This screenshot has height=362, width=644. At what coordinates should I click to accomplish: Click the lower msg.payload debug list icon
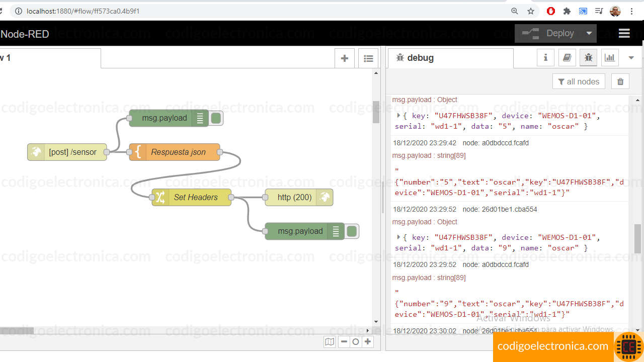click(x=336, y=231)
